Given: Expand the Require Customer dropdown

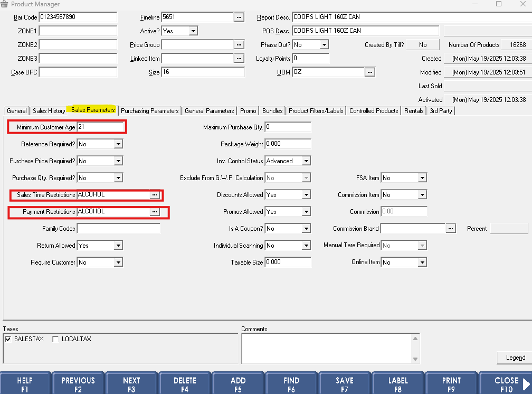Looking at the screenshot, I should point(118,262).
